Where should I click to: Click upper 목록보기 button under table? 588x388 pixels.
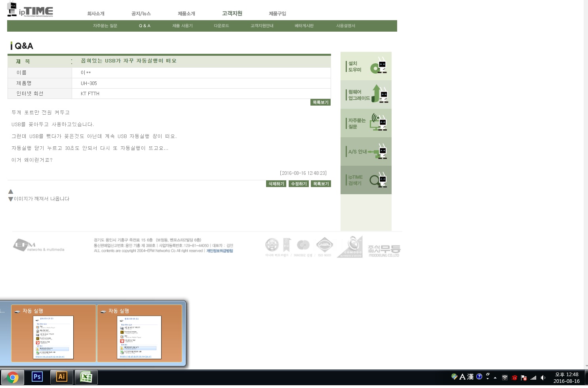click(x=320, y=102)
